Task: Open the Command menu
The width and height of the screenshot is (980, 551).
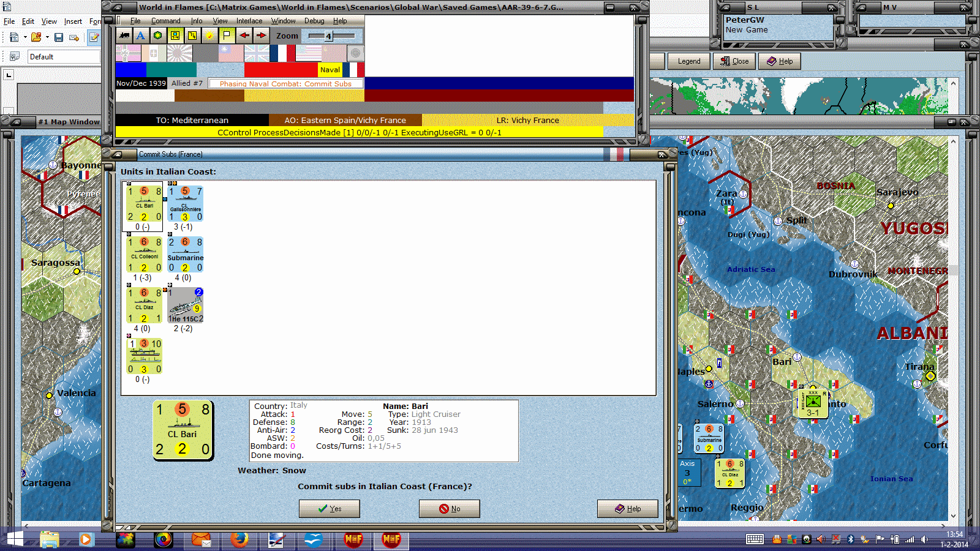Action: [x=165, y=21]
